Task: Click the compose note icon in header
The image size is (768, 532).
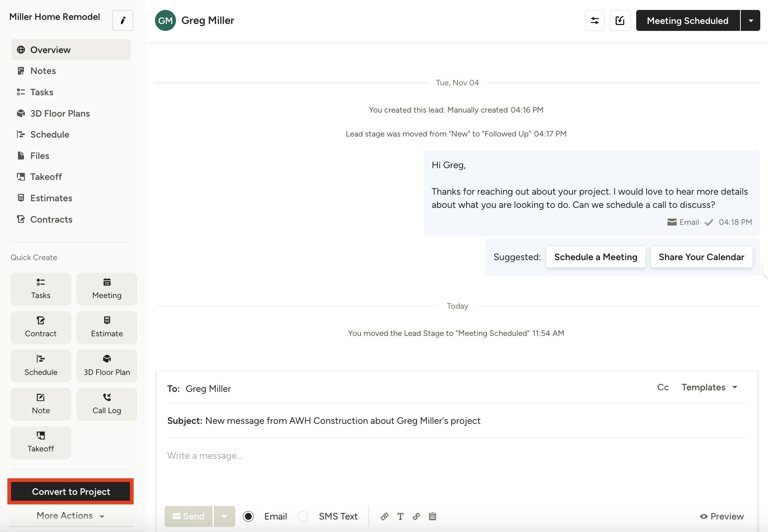Action: tap(620, 21)
